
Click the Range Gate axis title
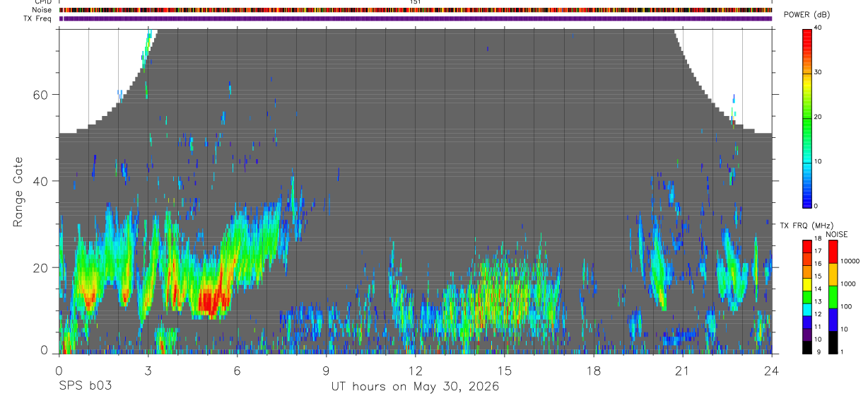tap(18, 192)
